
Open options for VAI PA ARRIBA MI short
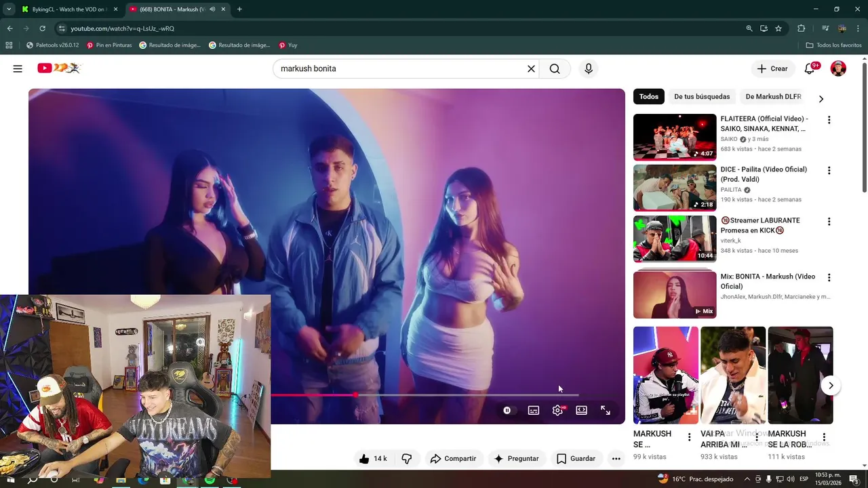tap(757, 437)
